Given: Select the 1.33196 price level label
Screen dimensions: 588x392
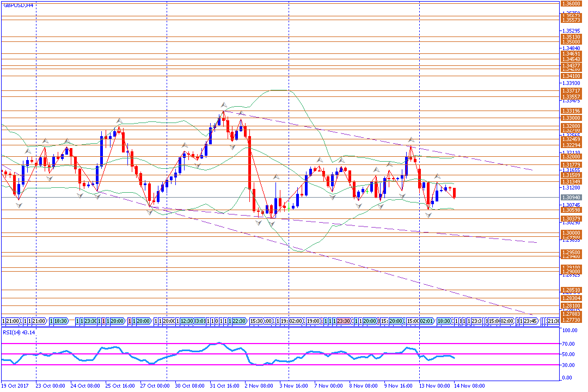Looking at the screenshot, I should coord(571,111).
